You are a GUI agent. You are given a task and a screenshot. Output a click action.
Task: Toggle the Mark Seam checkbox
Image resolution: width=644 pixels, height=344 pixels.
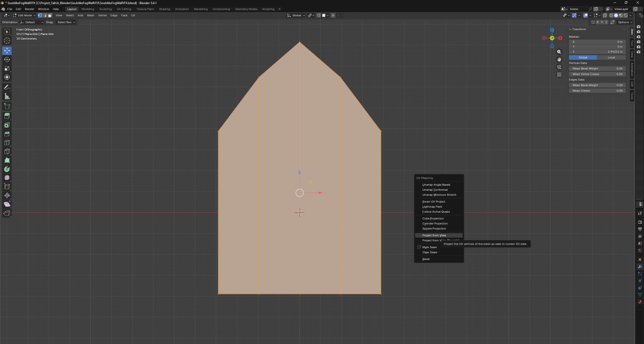point(419,247)
